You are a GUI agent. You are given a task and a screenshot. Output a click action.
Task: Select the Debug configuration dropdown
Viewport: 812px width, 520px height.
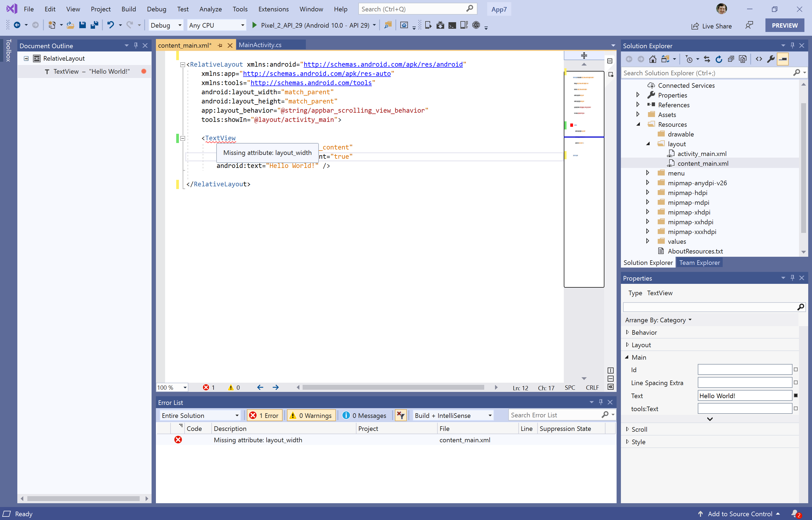point(166,25)
